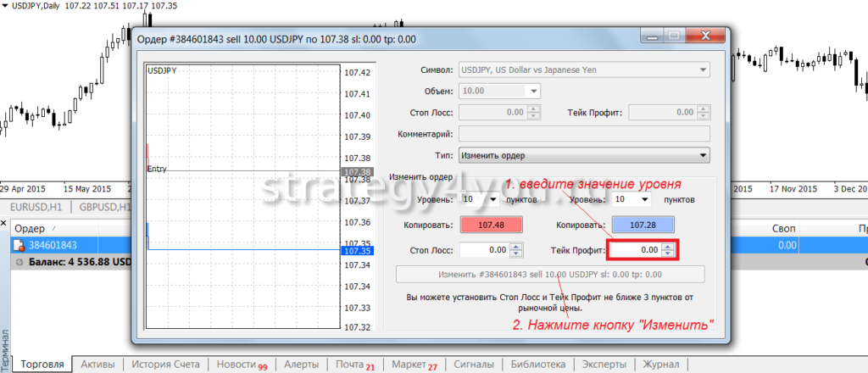868x373 pixels.
Task: Click the Комментарий text field
Action: pyautogui.click(x=583, y=134)
